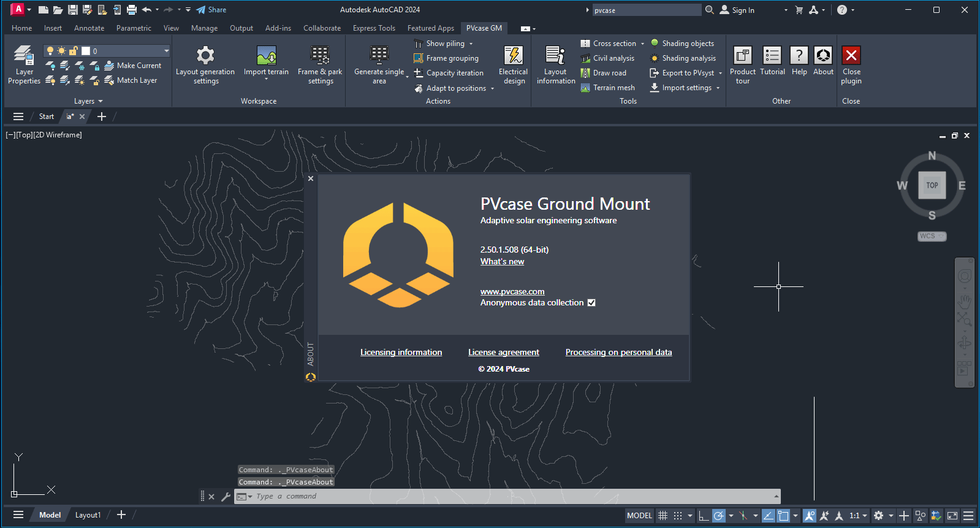
Task: Toggle snap mode dots in status bar
Action: click(x=677, y=516)
